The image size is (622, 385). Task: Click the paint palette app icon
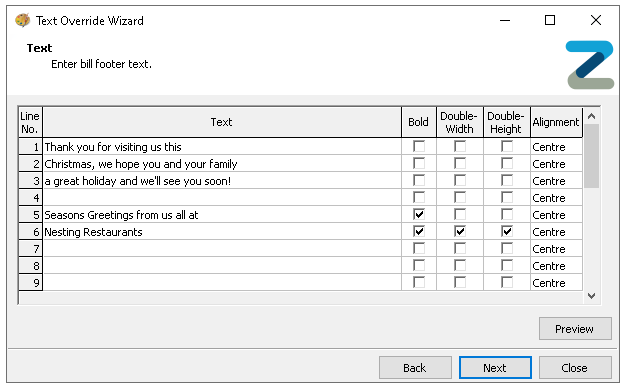23,20
